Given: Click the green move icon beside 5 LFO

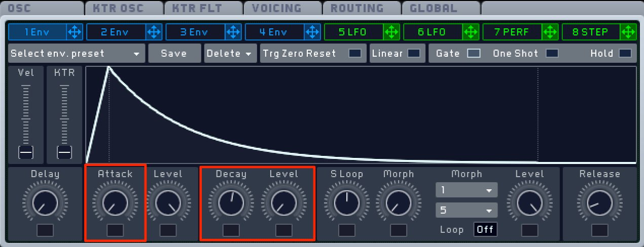Looking at the screenshot, I should click(391, 32).
